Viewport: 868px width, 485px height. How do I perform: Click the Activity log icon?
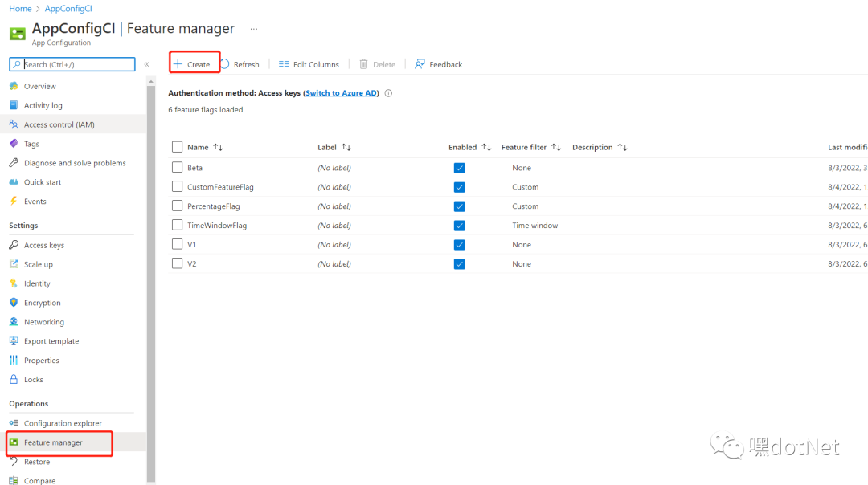click(x=14, y=105)
